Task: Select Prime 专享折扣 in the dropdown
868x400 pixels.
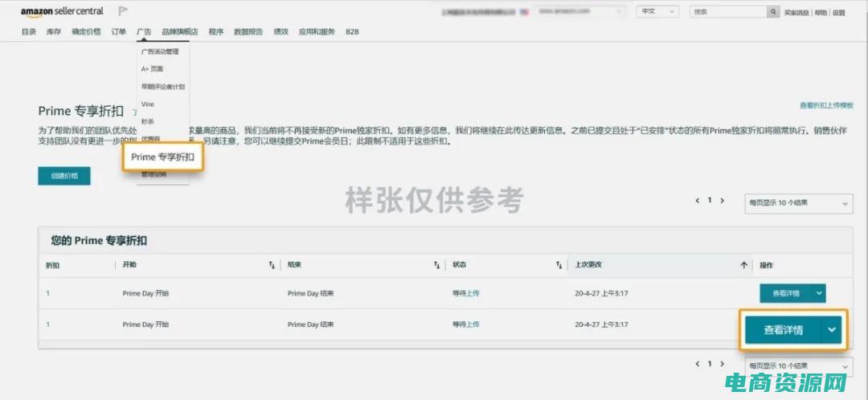Action: click(162, 157)
